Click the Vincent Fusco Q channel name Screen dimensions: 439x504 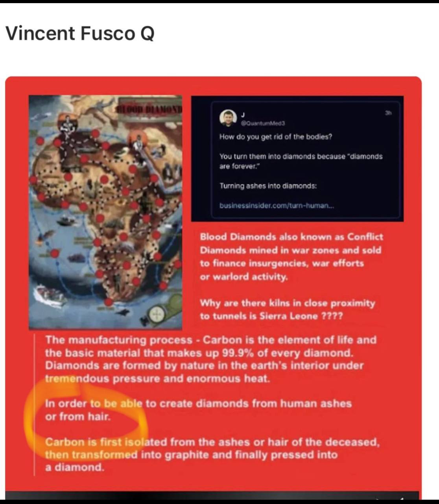(80, 33)
